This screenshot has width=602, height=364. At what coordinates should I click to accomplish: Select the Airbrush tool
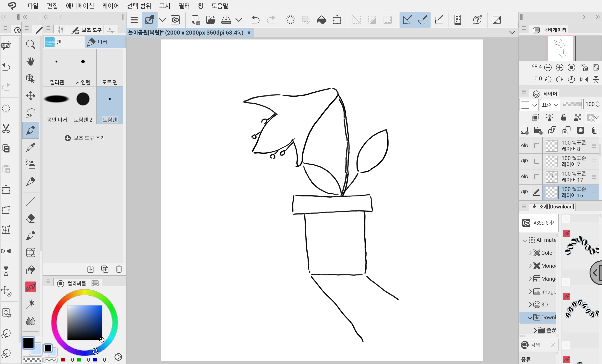coord(31,164)
